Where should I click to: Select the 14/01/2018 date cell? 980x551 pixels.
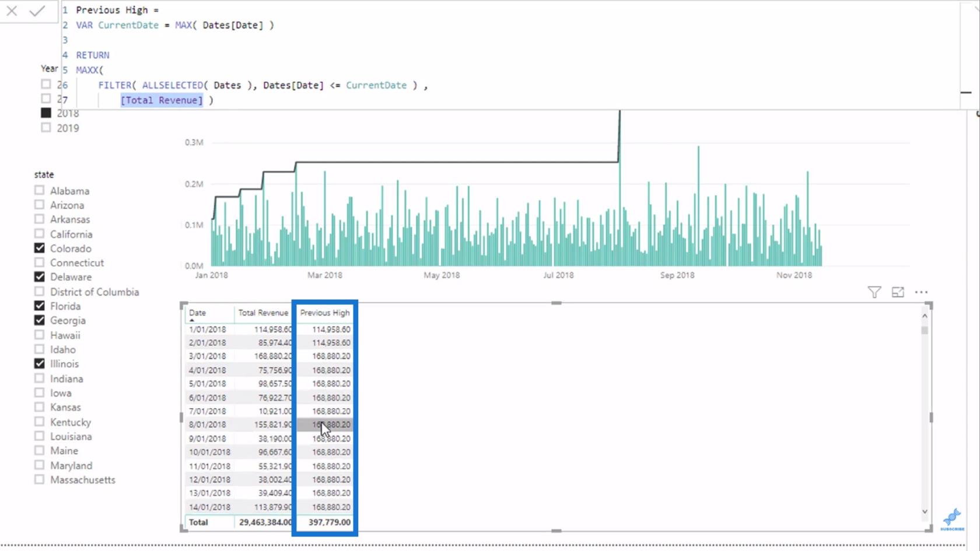[209, 507]
